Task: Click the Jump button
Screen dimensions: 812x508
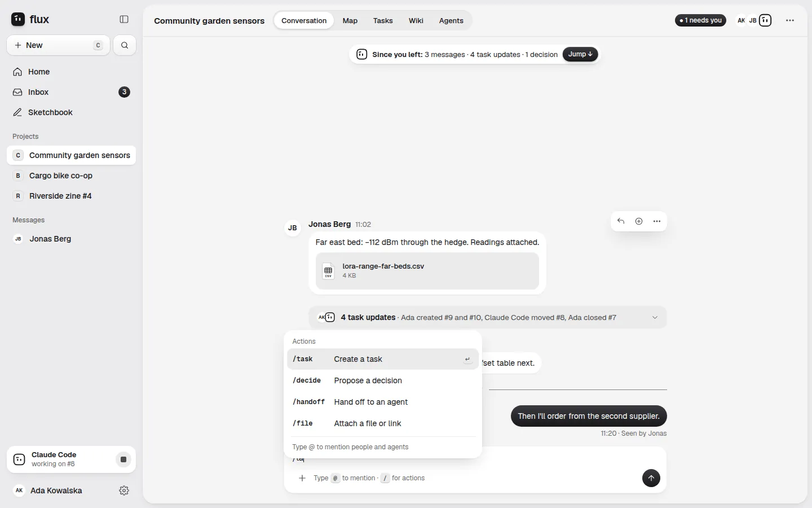Action: tap(580, 54)
